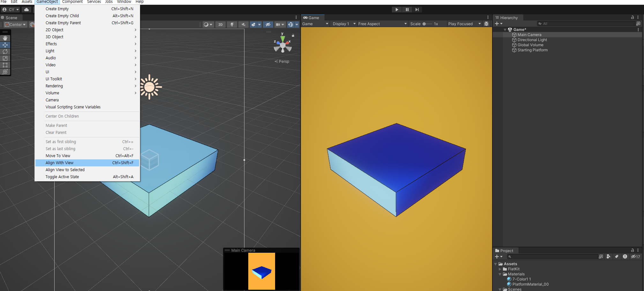Select the Scale tool

tap(5, 58)
